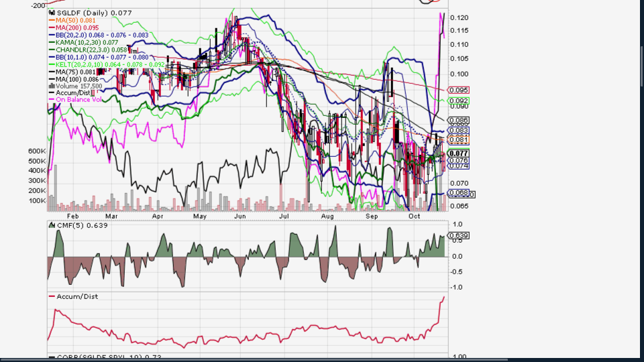
Task: Click the -1.0 label on CMF axis
Action: 457,288
